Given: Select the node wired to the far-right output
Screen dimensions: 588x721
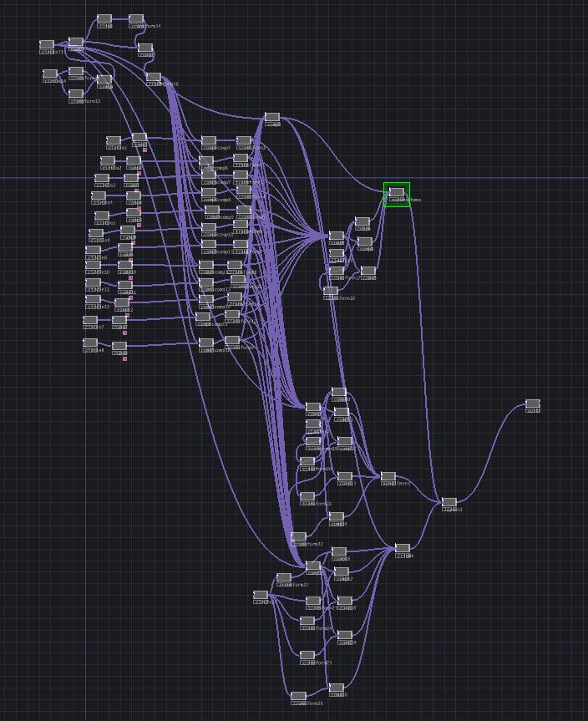Looking at the screenshot, I should click(449, 502).
